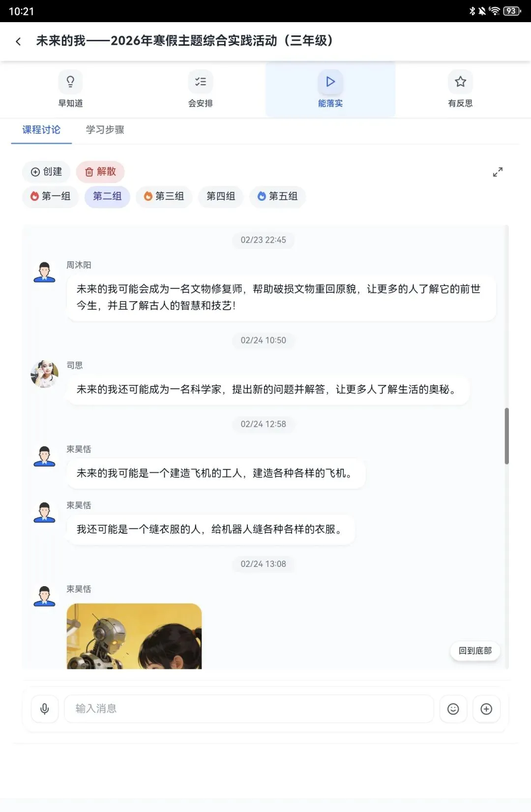This screenshot has height=812, width=531.
Task: Select the 能落实 play icon tab
Action: [x=330, y=89]
